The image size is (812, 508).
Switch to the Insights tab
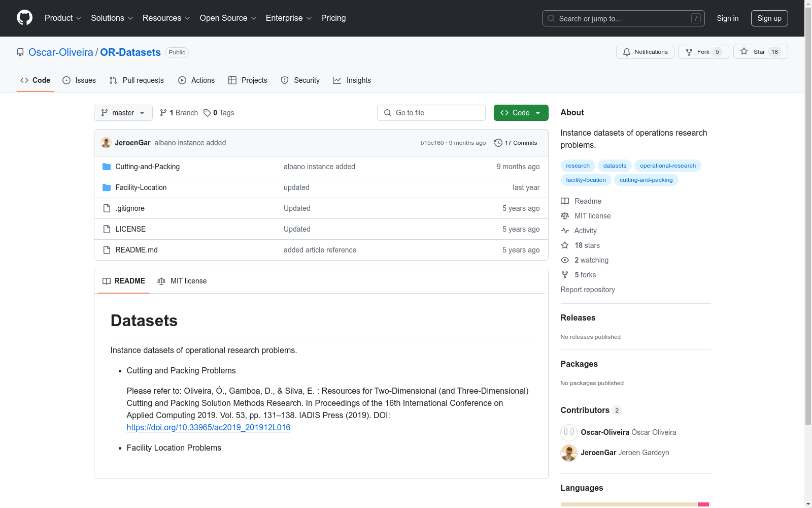click(352, 80)
